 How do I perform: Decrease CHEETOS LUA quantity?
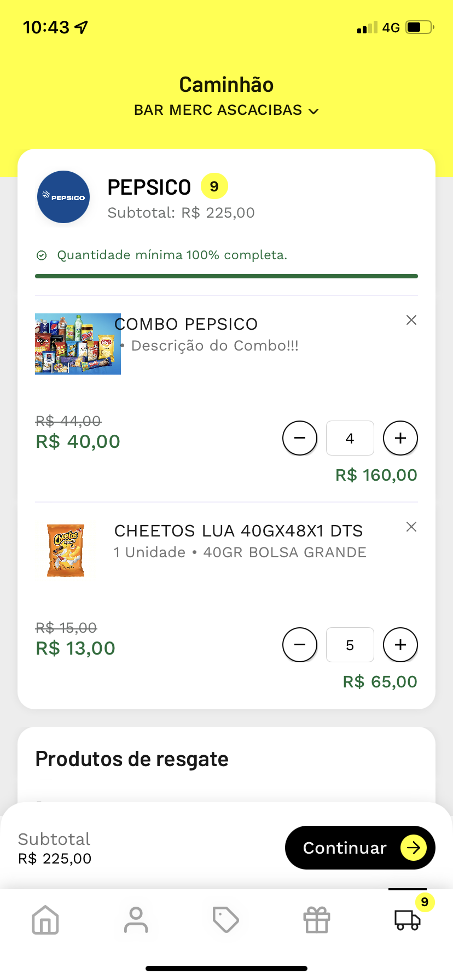[x=300, y=645]
